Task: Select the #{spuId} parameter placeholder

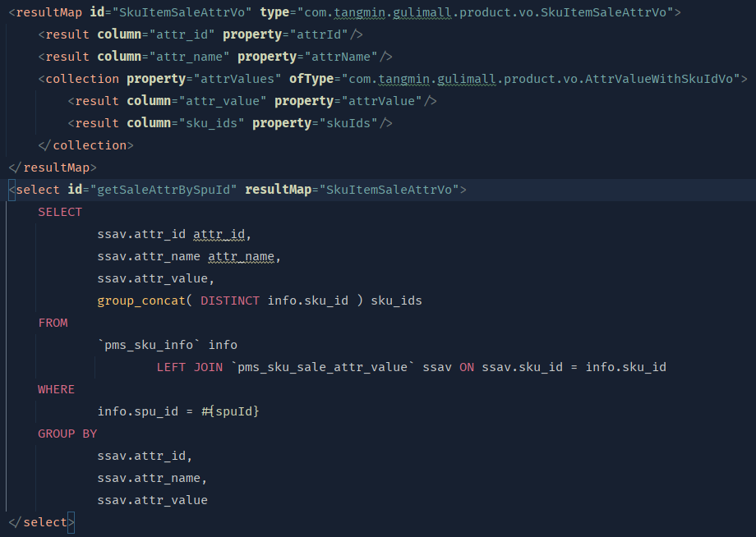Action: 231,411
